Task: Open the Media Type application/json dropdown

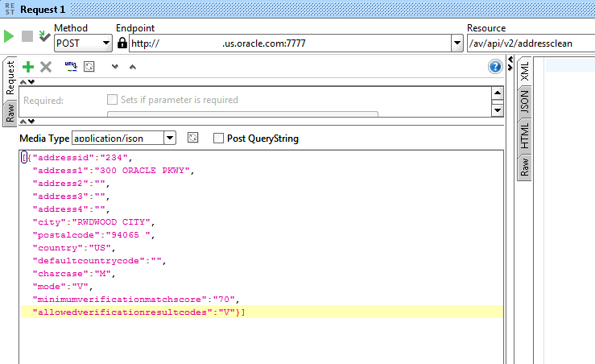Action: (x=124, y=138)
